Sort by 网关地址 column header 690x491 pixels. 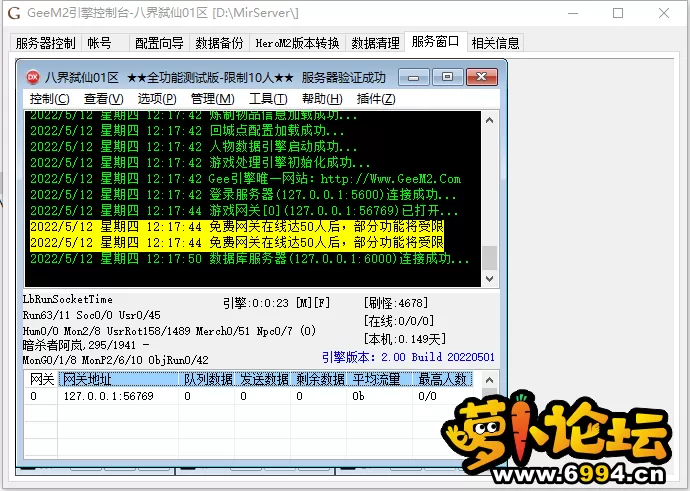coord(118,379)
